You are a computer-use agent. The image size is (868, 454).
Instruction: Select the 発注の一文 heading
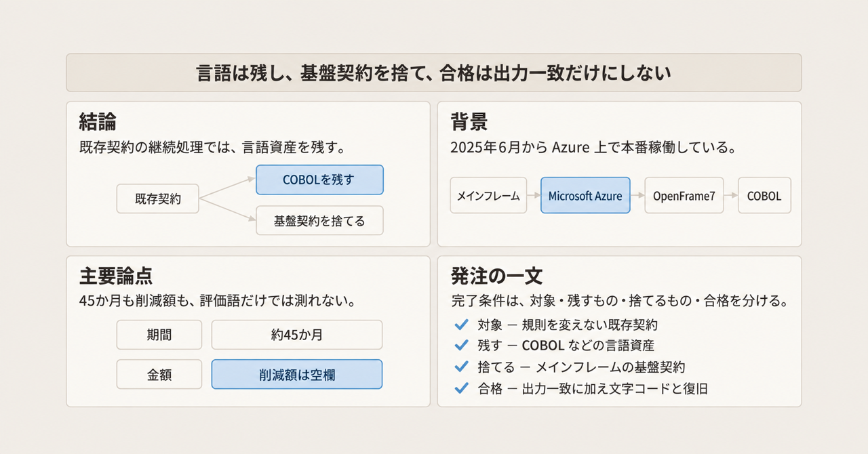click(496, 276)
